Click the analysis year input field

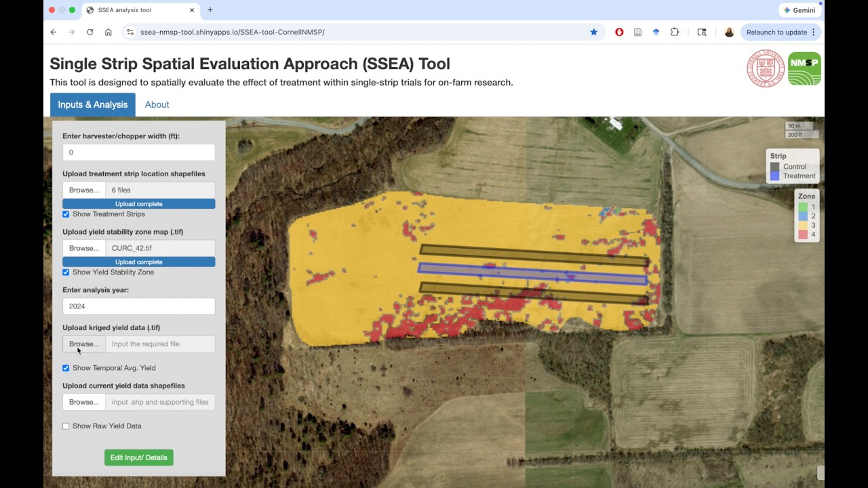(x=138, y=306)
